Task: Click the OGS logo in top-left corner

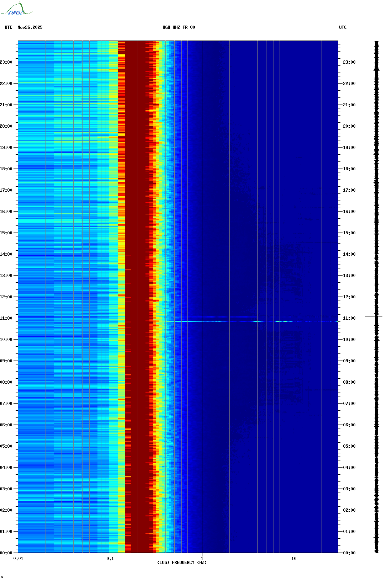Action: point(16,9)
